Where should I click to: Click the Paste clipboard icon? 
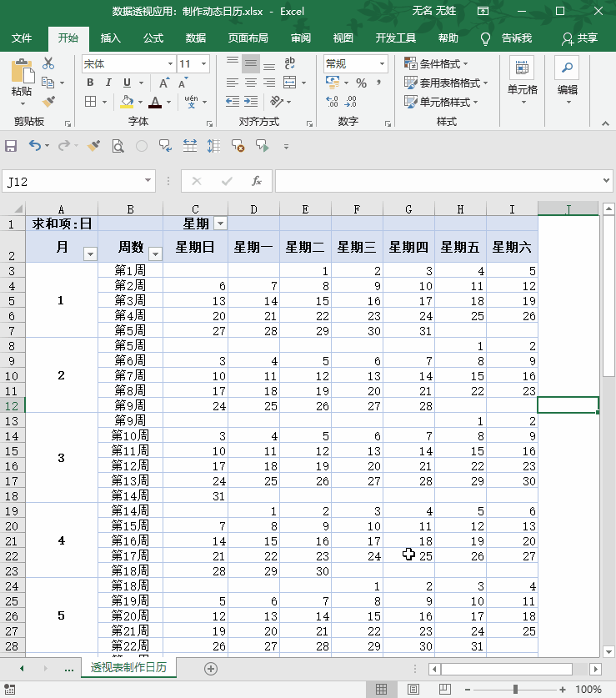[22, 71]
